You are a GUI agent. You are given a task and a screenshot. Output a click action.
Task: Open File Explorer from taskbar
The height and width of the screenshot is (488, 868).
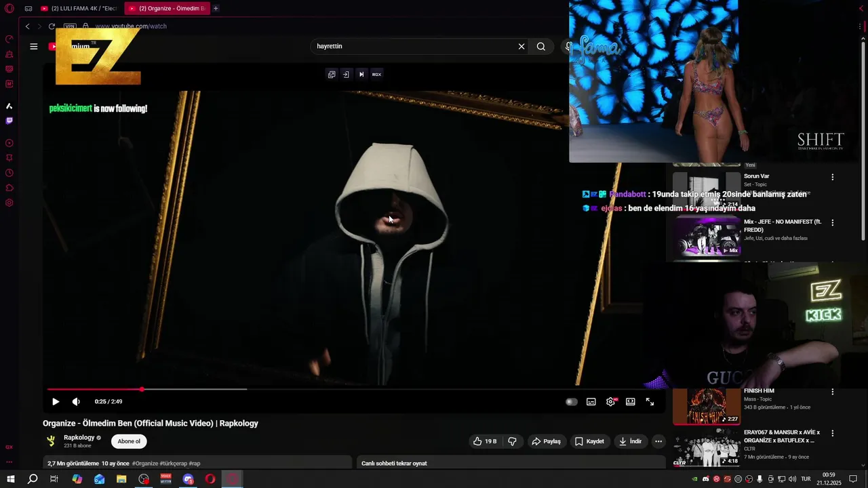121,479
